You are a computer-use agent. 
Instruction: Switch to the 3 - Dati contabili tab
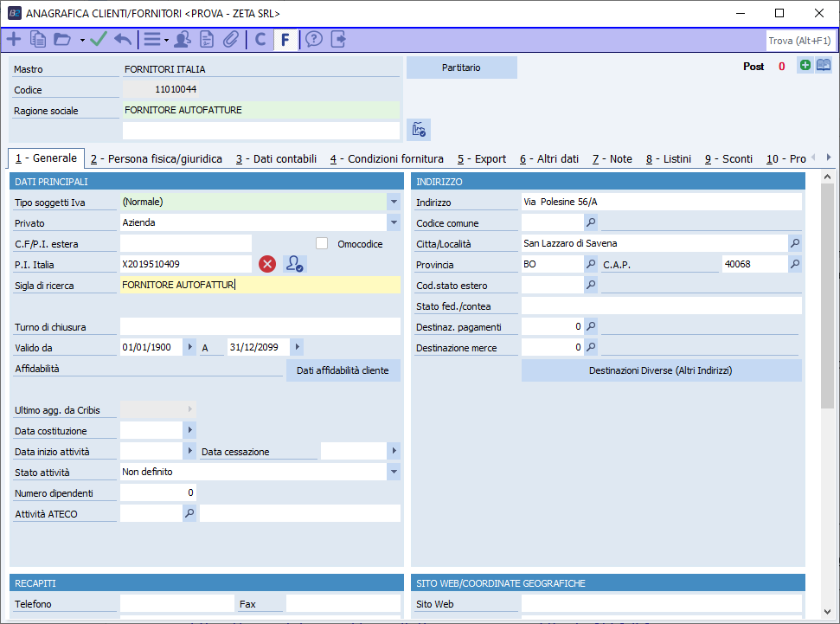pyautogui.click(x=276, y=158)
